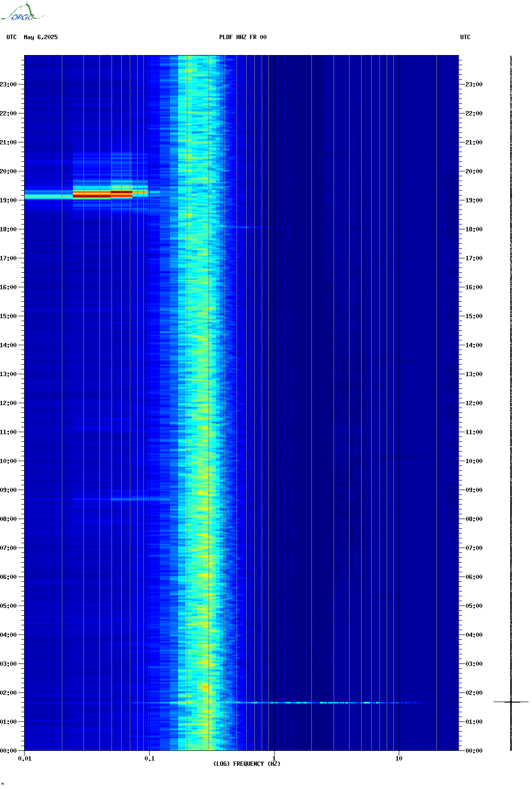Viewport: 532px width, 789px height.
Task: Click the left-axis 05:00 time label
Action: click(x=8, y=606)
